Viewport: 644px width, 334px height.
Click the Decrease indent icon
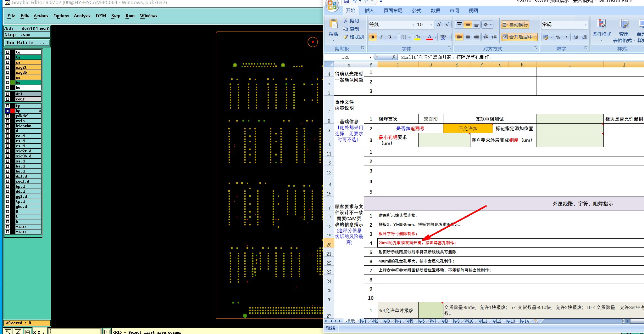pyautogui.click(x=486, y=37)
